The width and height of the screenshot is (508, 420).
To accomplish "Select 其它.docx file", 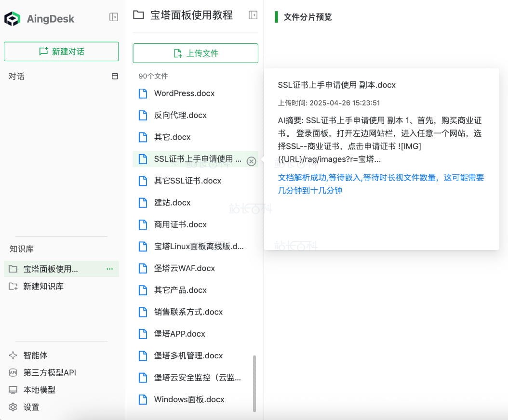I will coord(195,137).
